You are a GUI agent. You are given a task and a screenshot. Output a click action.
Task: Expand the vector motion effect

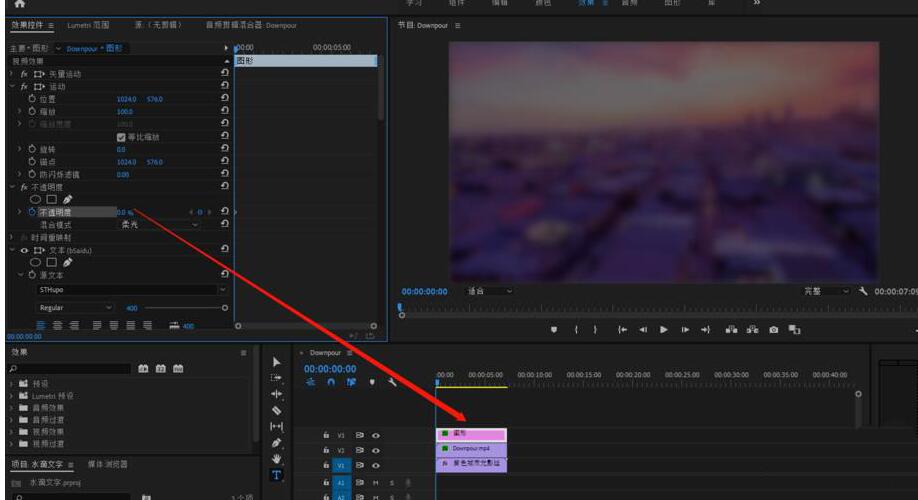click(x=12, y=74)
